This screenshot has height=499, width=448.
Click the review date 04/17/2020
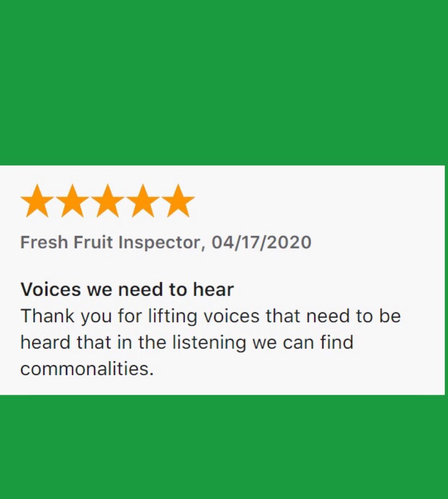click(261, 242)
